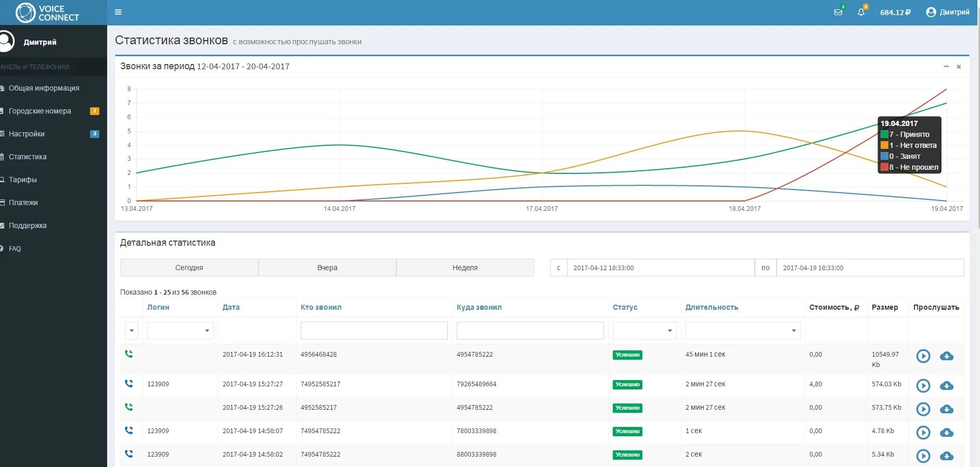Toggle the hamburger sidebar menu

point(118,12)
